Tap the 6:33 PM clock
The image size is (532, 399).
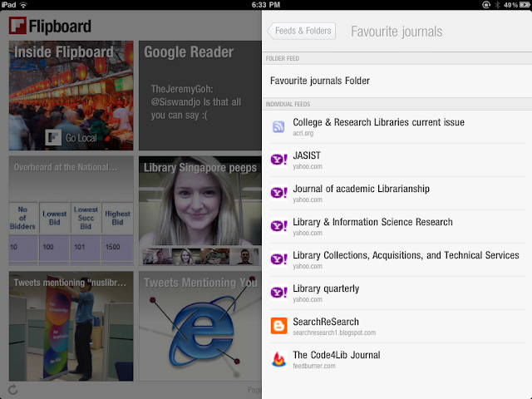click(266, 5)
